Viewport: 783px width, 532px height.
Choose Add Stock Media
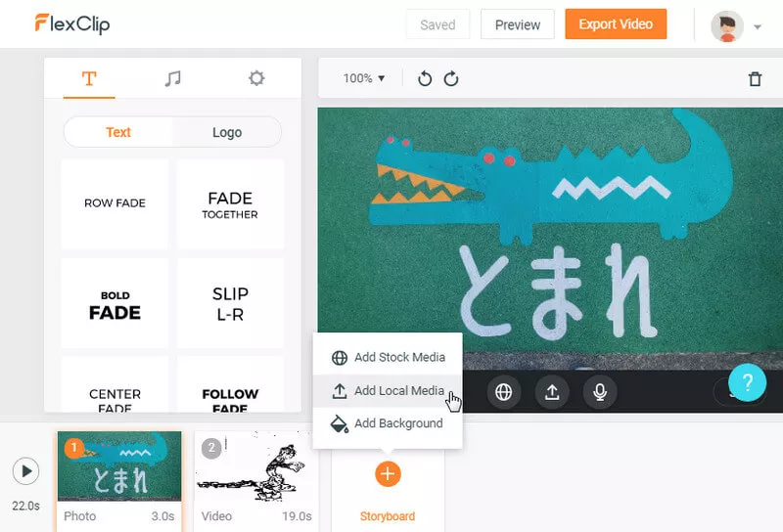[388, 357]
